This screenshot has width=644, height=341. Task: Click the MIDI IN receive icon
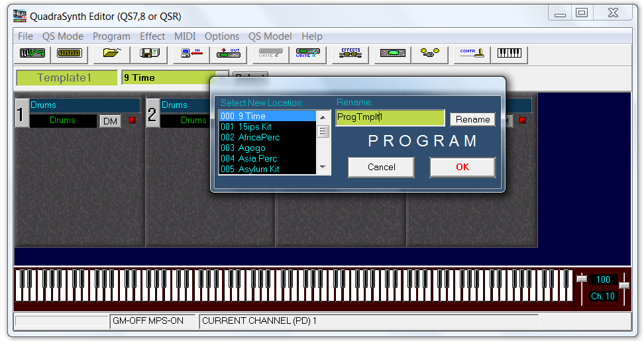point(191,54)
